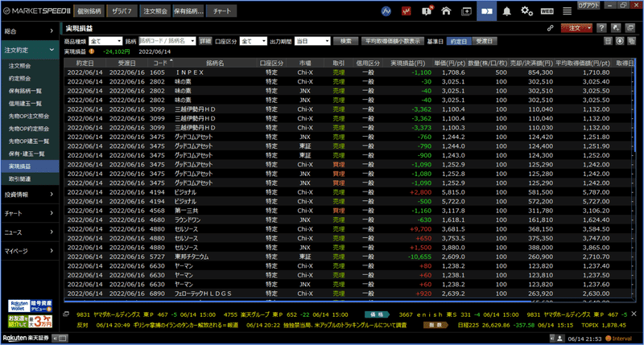Click the add-window icon in top bar
Screen dimensions: 644x345
coord(467,11)
